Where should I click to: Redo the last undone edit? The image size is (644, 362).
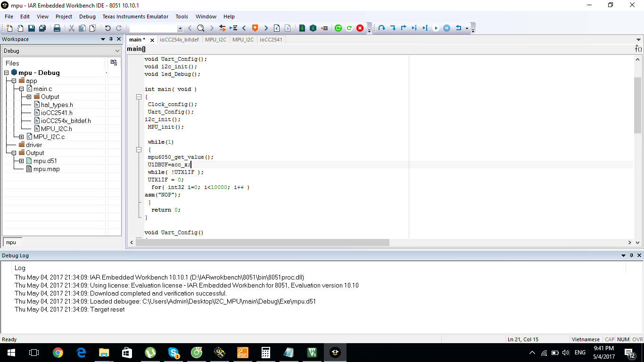pos(119,28)
